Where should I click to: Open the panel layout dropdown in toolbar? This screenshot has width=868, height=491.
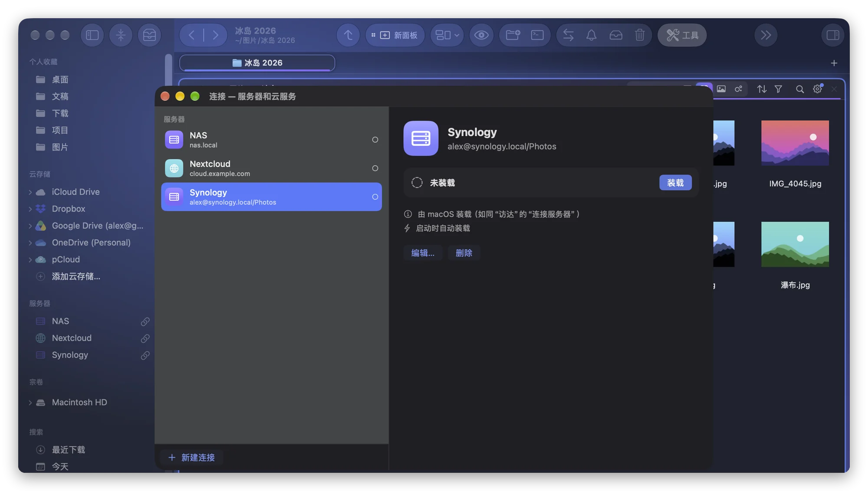447,35
